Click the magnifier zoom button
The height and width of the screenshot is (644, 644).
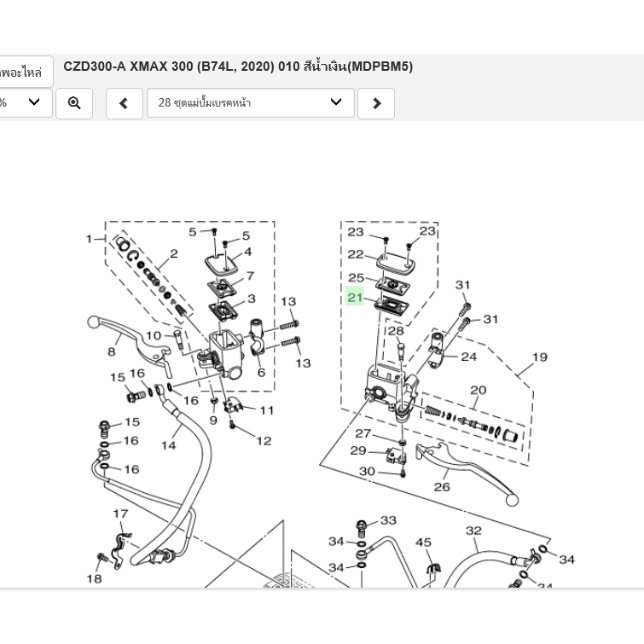tap(74, 103)
